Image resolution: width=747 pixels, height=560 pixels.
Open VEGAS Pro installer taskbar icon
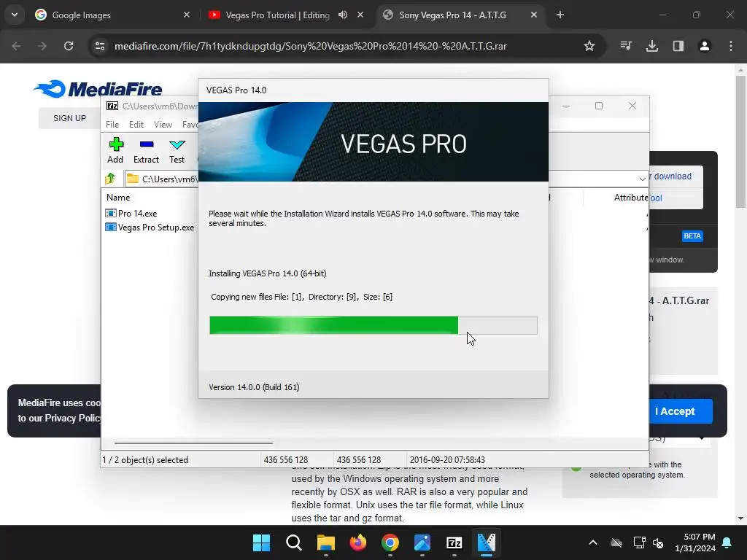point(487,542)
